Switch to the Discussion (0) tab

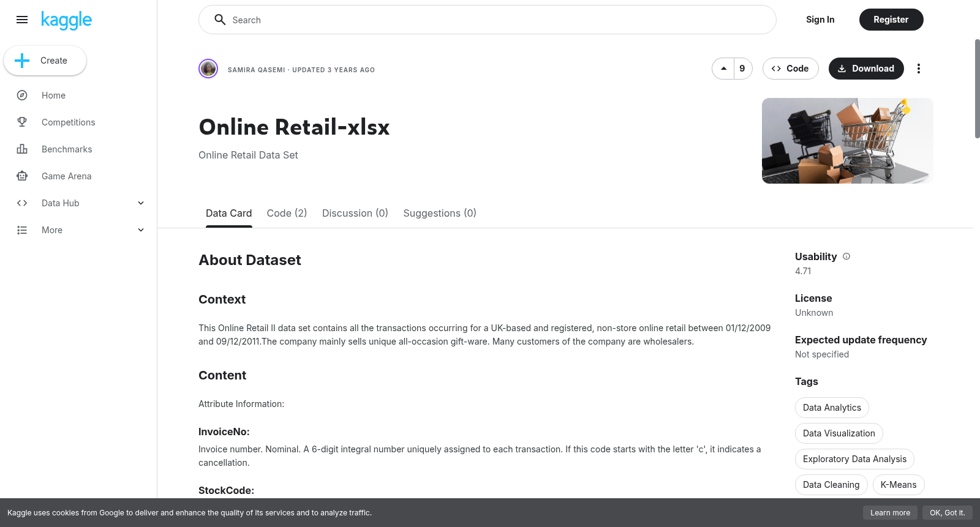tap(355, 213)
